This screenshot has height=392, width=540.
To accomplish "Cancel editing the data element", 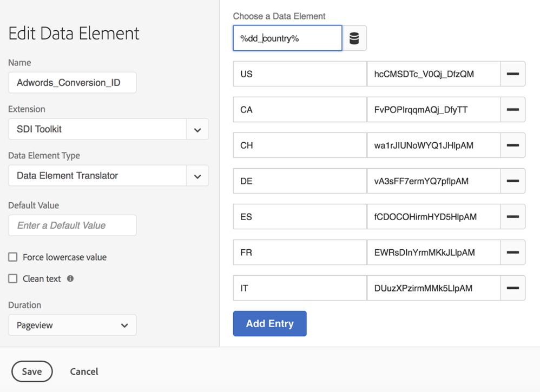I will tap(84, 371).
